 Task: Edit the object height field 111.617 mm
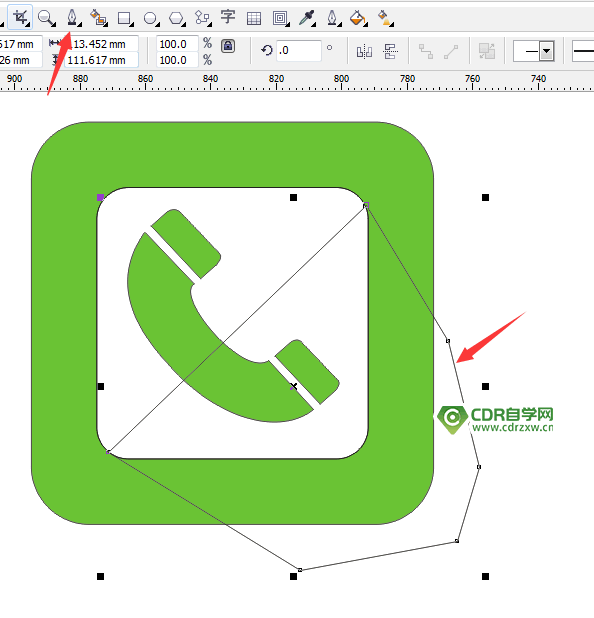tap(101, 60)
